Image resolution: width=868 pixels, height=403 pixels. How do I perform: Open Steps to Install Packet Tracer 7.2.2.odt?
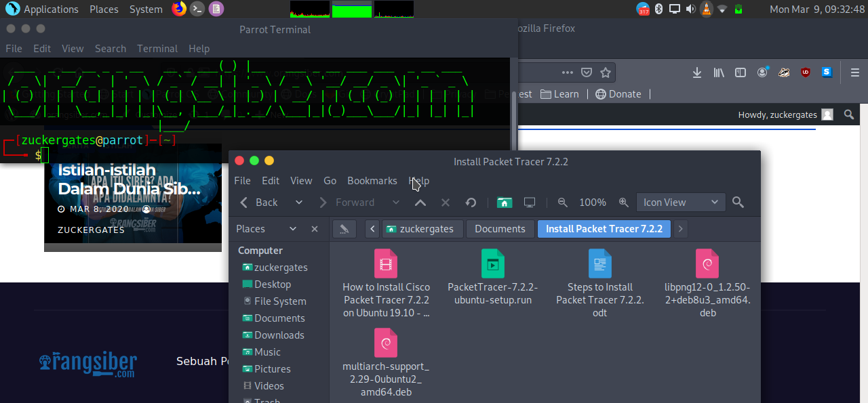(x=599, y=263)
